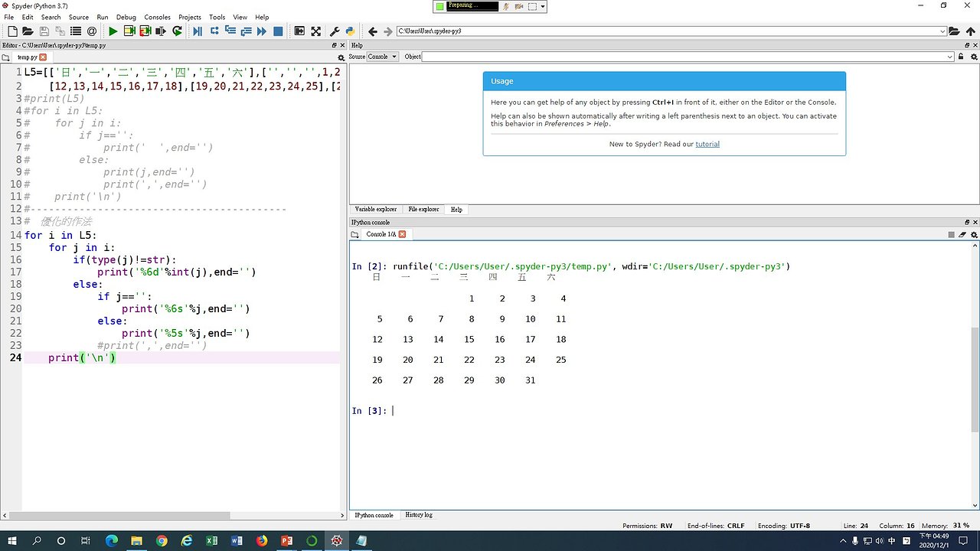Open the Help pane options gear
This screenshot has width=980, height=551.
tap(973, 57)
